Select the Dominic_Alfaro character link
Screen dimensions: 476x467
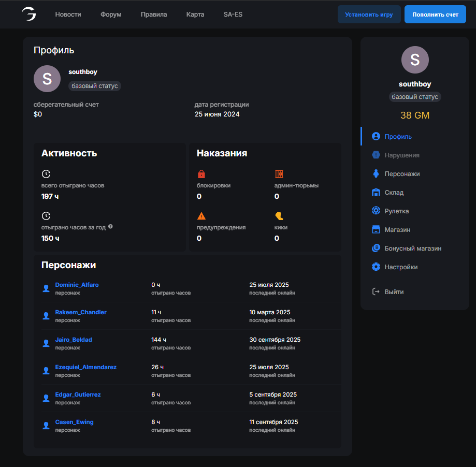click(77, 285)
